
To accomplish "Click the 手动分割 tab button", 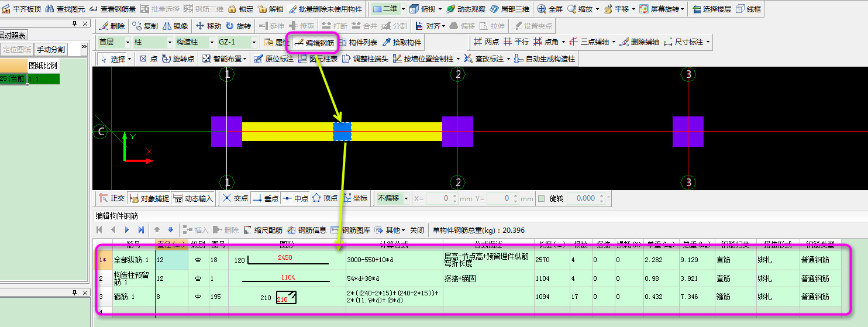I will 51,49.
